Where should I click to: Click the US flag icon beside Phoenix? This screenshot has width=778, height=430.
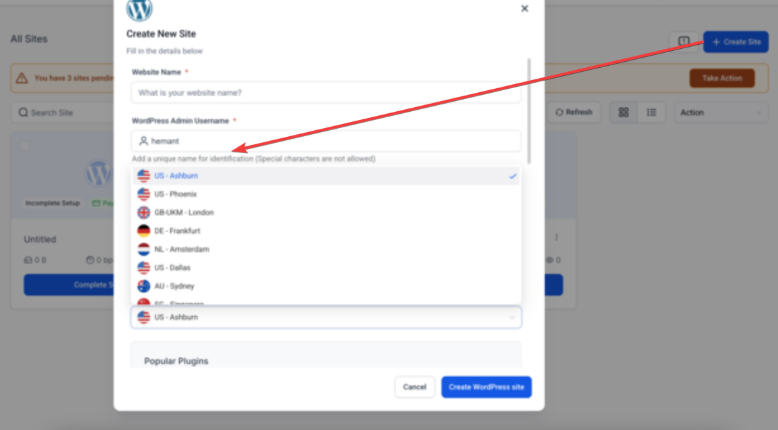[143, 194]
